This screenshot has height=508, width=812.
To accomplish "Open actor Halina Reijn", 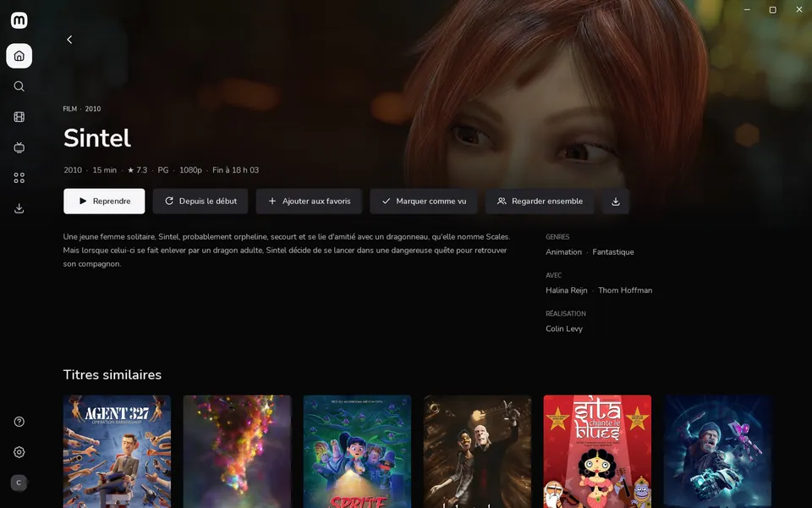I will click(x=567, y=290).
